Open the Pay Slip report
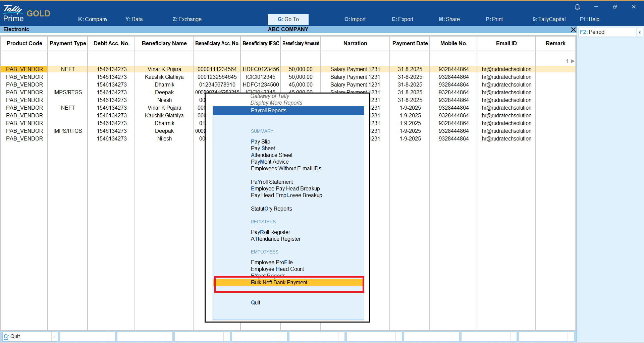Screen dimensions: 644x343 260,142
